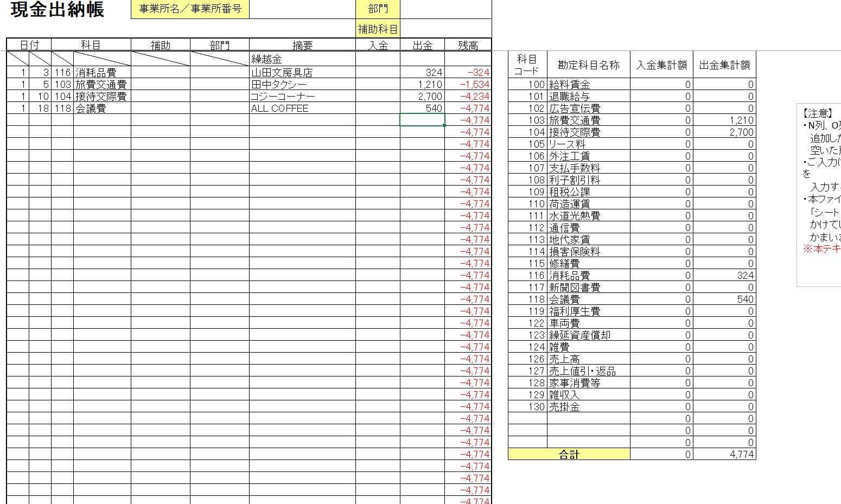Image resolution: width=841 pixels, height=504 pixels.
Task: Click the 【注意】 note box heading
Action: [x=817, y=113]
